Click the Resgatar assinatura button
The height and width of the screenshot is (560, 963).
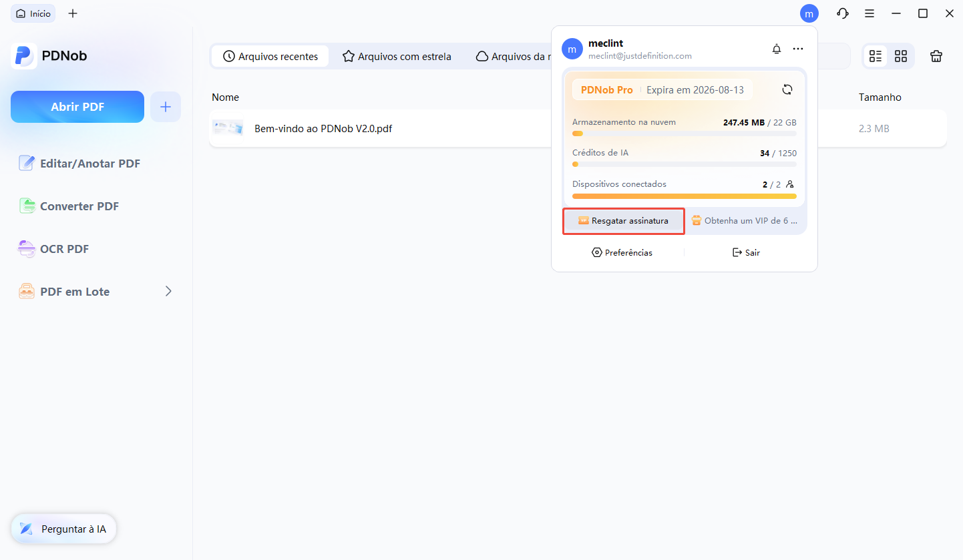(x=623, y=221)
